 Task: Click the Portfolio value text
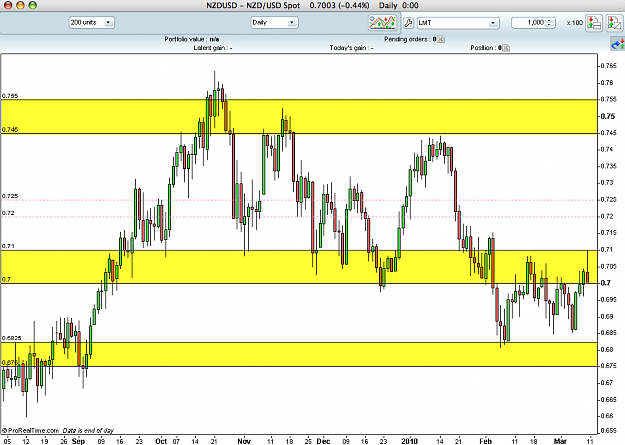(x=192, y=39)
